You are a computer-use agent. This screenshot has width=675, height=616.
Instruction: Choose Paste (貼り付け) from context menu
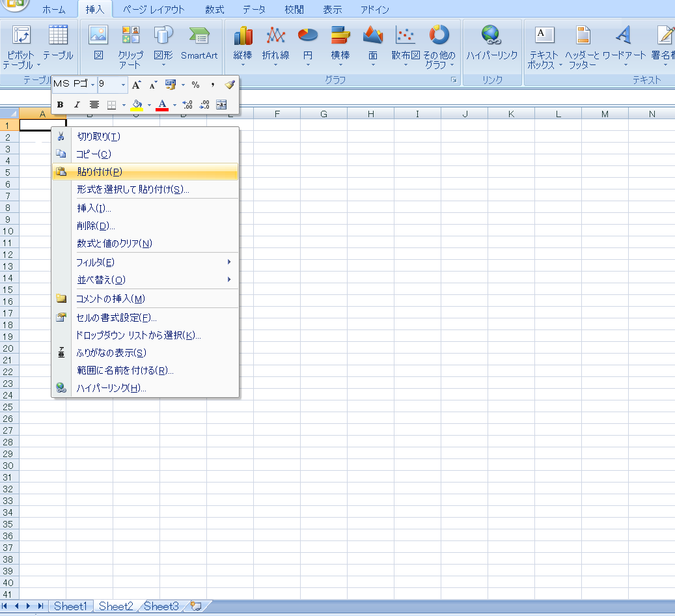tap(145, 172)
